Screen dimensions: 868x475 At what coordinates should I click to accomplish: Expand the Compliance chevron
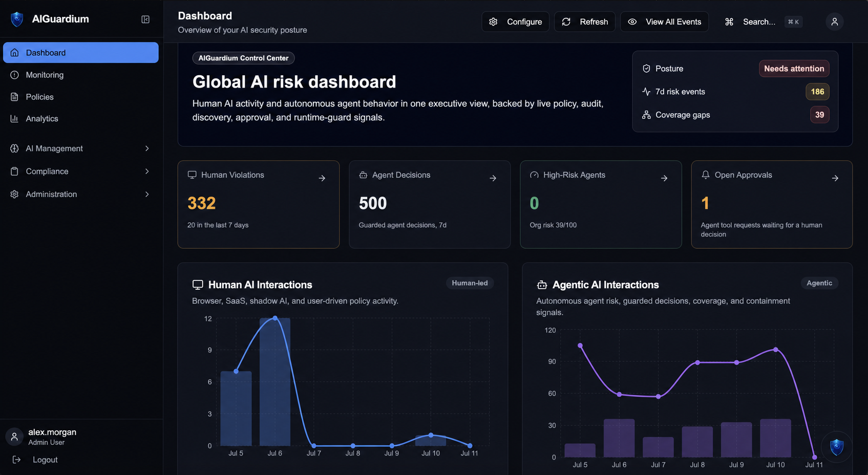click(x=147, y=171)
